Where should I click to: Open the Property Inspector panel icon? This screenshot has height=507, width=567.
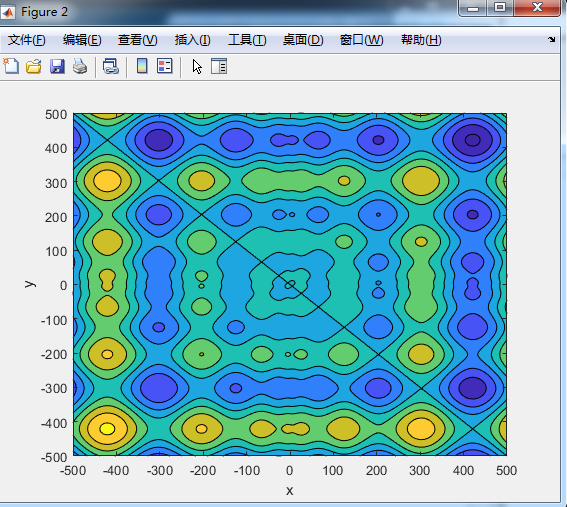click(219, 66)
